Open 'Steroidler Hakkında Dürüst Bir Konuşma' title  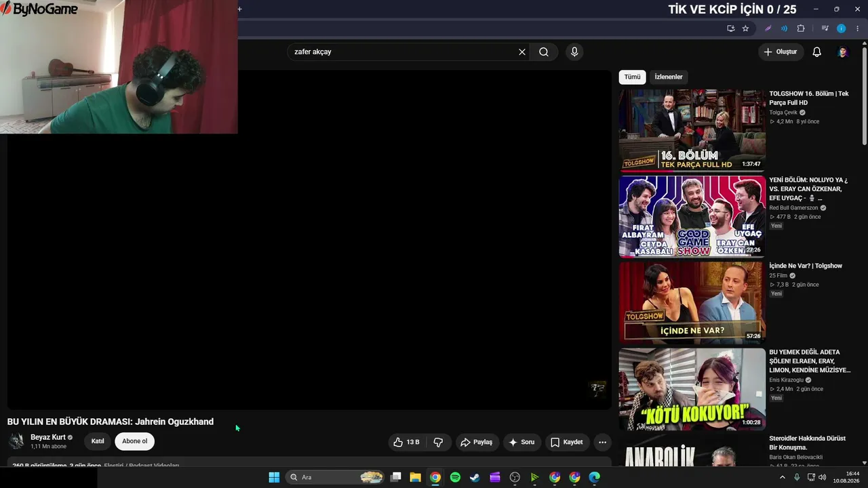pos(807,443)
